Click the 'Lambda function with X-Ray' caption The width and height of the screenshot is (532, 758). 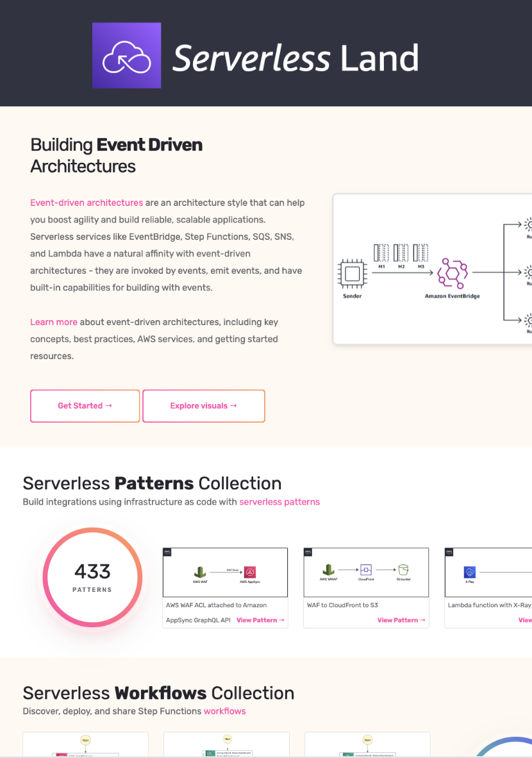pyautogui.click(x=490, y=605)
